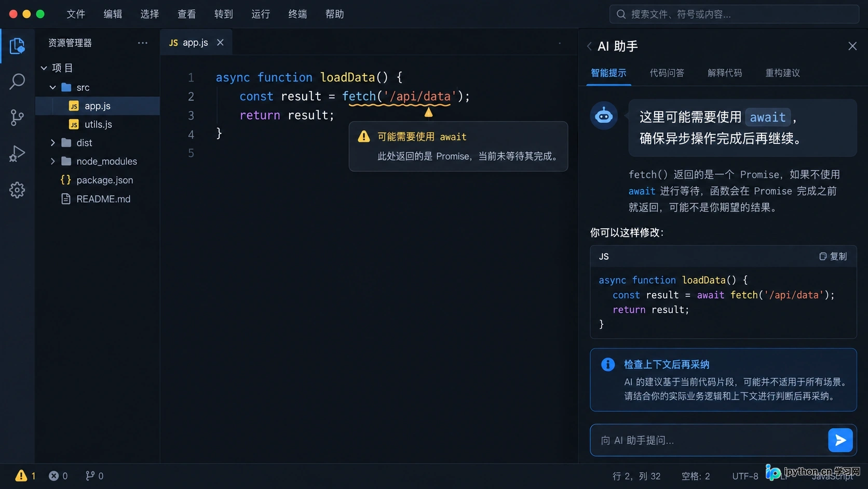The width and height of the screenshot is (868, 489).
Task: Click the AI robot avatar icon
Action: pyautogui.click(x=604, y=116)
